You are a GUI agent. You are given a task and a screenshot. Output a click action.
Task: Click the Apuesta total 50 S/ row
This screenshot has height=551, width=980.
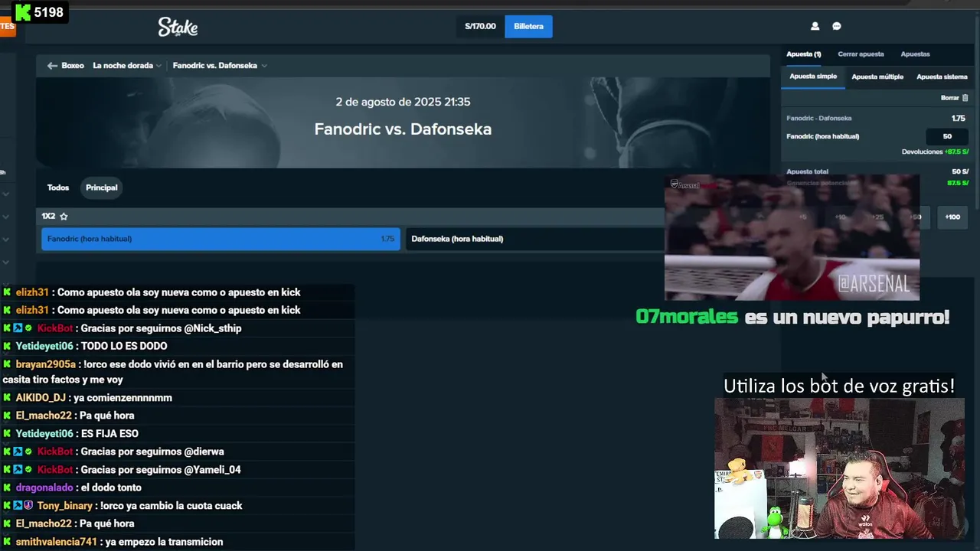coord(877,171)
